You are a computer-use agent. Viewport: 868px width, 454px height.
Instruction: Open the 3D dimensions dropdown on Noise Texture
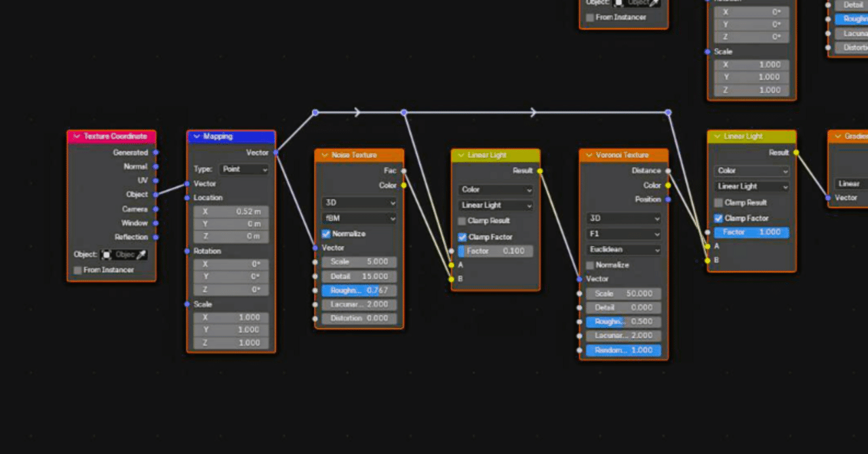coord(359,203)
